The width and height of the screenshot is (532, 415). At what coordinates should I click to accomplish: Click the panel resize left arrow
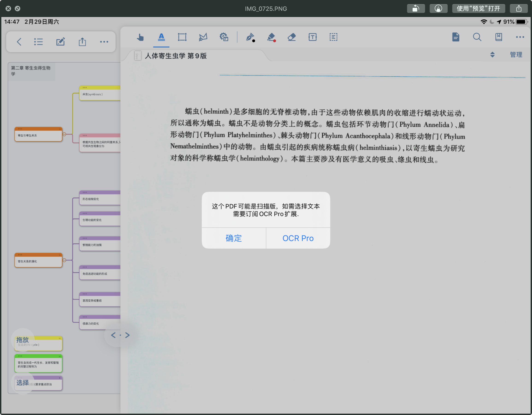click(113, 335)
